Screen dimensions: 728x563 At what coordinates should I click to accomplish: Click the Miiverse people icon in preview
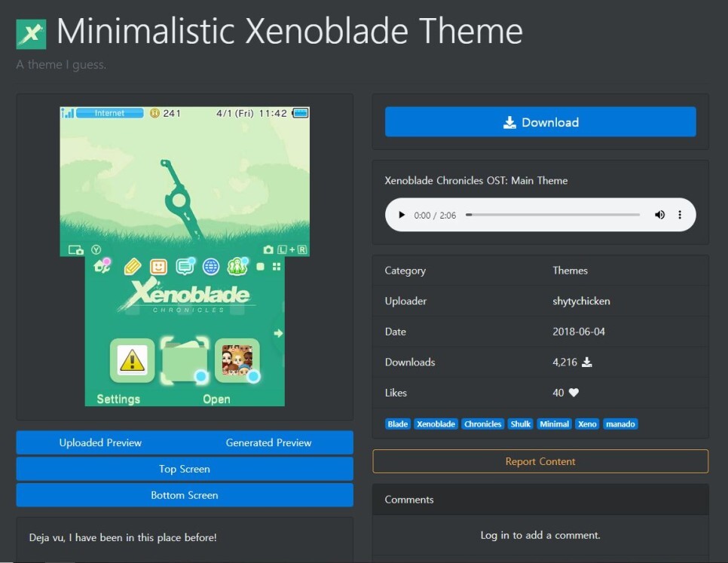point(237,266)
